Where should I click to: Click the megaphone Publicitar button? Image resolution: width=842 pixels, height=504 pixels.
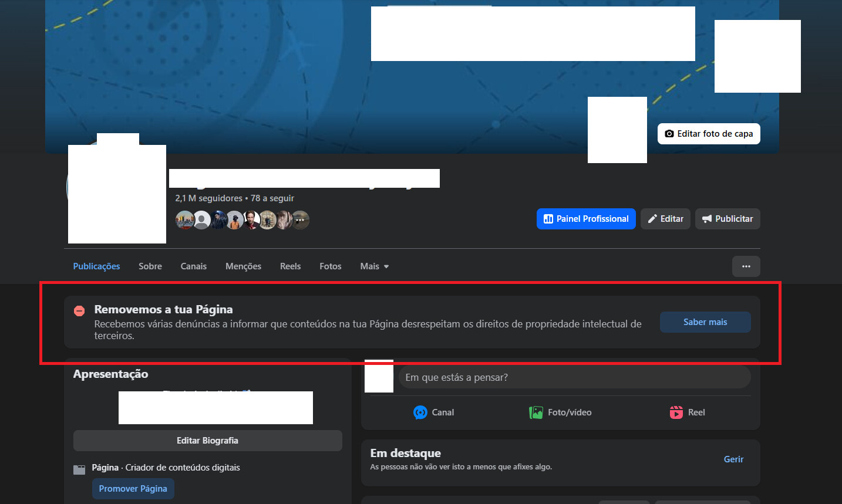click(728, 219)
